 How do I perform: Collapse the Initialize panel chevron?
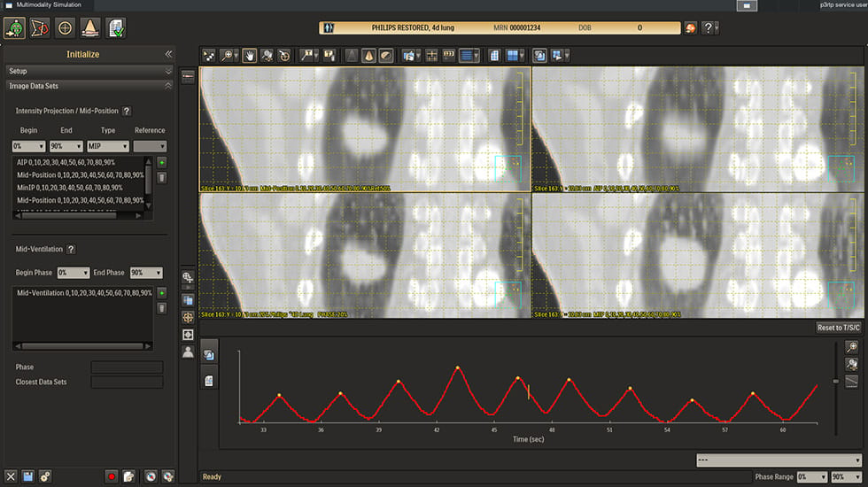click(168, 54)
